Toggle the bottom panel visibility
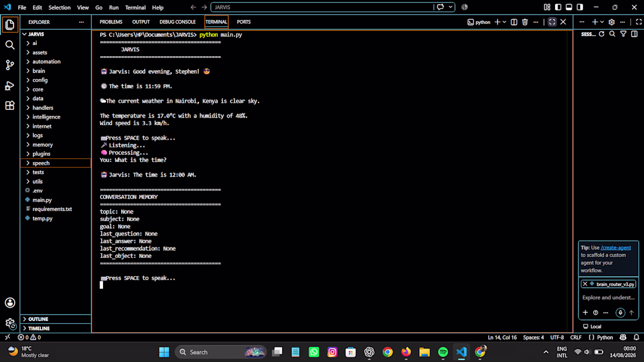The image size is (644, 362). click(x=569, y=7)
